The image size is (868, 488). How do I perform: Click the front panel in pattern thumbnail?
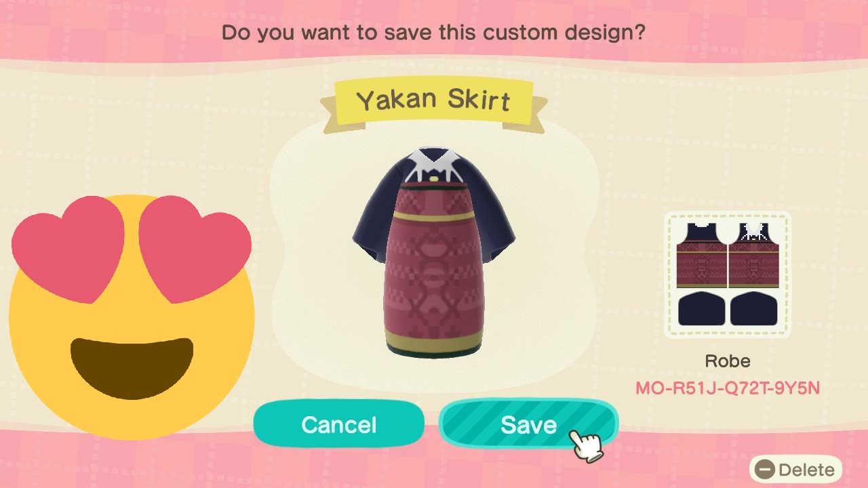point(702,256)
